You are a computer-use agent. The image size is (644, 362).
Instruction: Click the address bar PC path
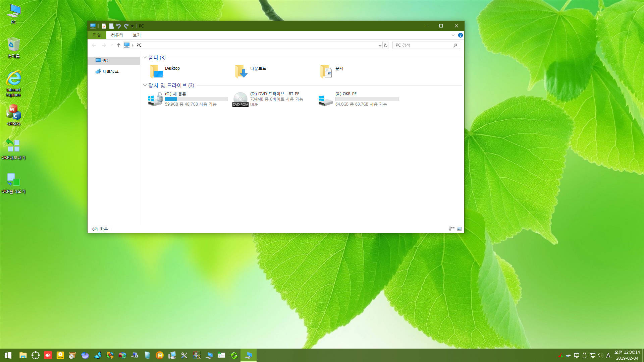tap(139, 45)
